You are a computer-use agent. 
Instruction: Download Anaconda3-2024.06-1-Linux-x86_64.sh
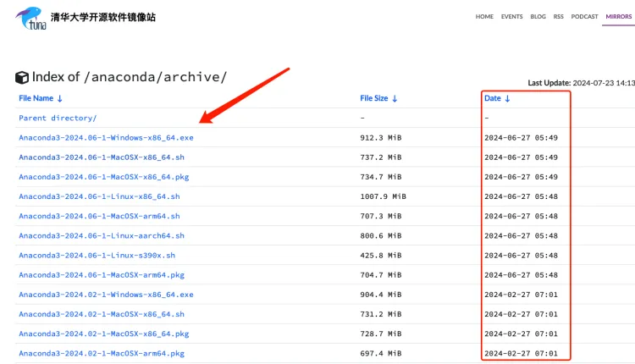(x=99, y=196)
